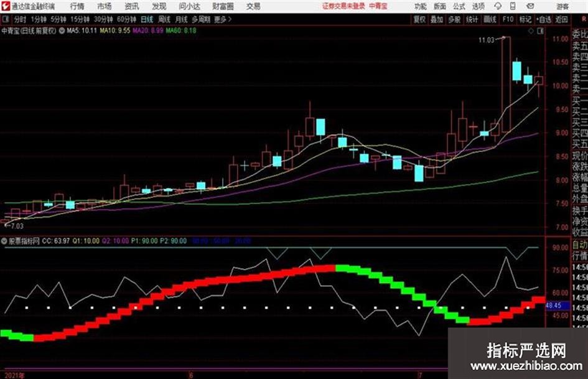Switch to the 1分钟 period
Viewport: 588px width, 379px height.
coord(38,19)
